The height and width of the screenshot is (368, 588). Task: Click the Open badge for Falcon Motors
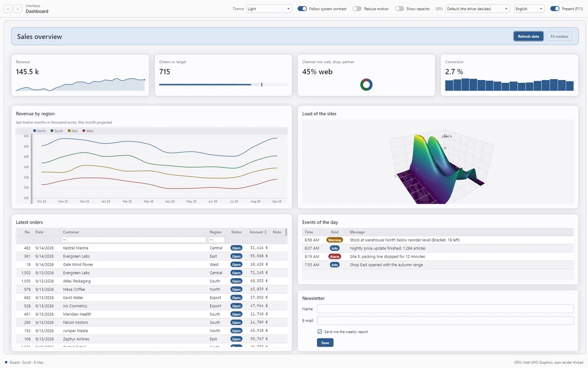(236, 323)
